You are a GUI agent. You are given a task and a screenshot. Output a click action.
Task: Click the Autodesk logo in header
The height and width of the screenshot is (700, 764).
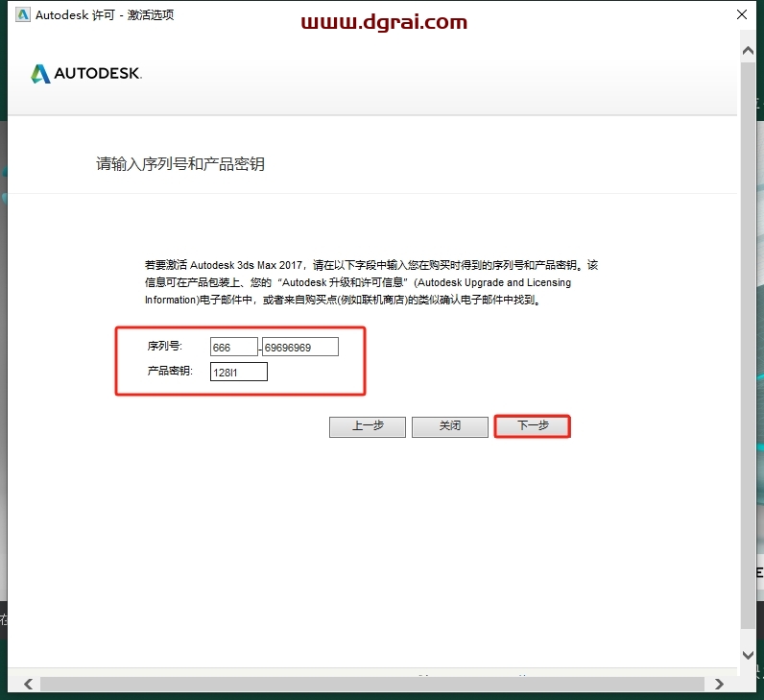click(x=85, y=74)
